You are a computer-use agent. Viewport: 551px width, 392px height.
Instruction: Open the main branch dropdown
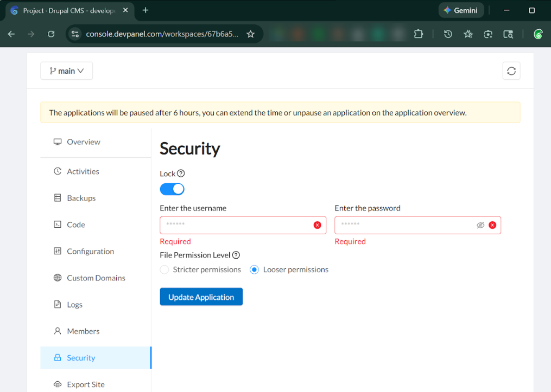[x=66, y=70]
